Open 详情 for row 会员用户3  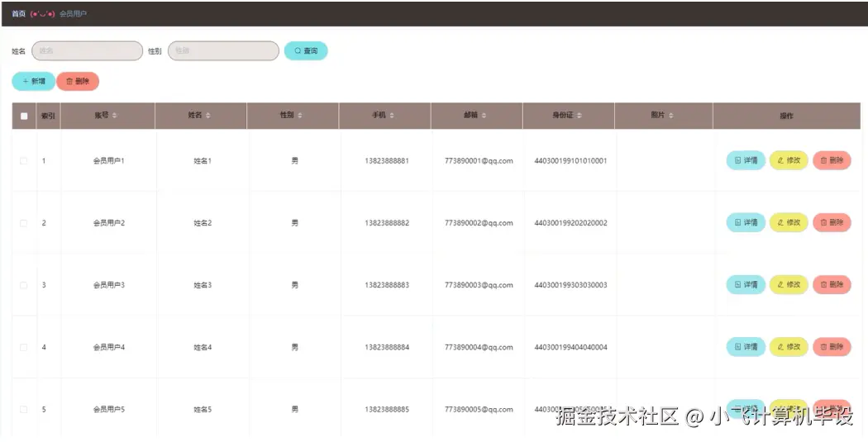pyautogui.click(x=746, y=284)
